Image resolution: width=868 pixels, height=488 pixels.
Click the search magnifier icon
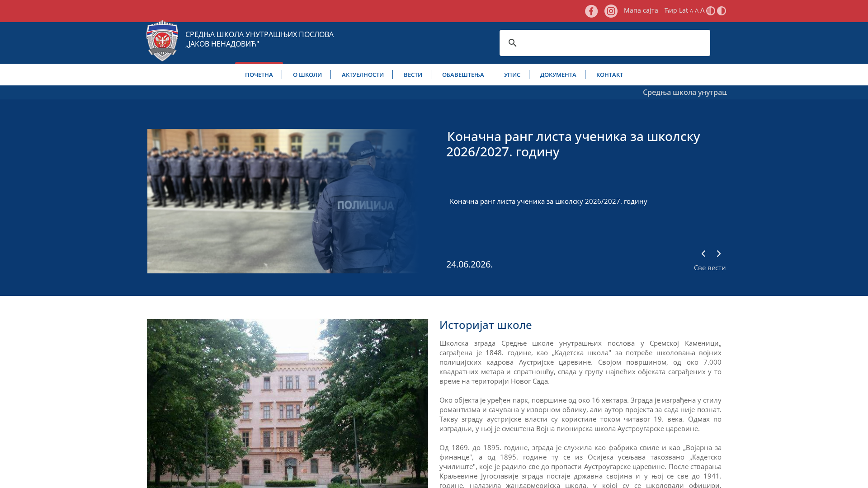click(512, 43)
